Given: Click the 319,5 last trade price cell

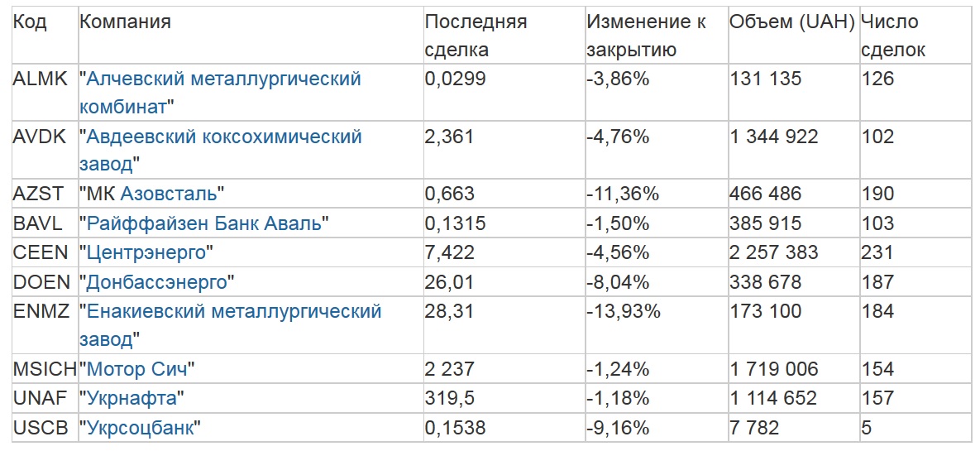Looking at the screenshot, I should tap(450, 398).
